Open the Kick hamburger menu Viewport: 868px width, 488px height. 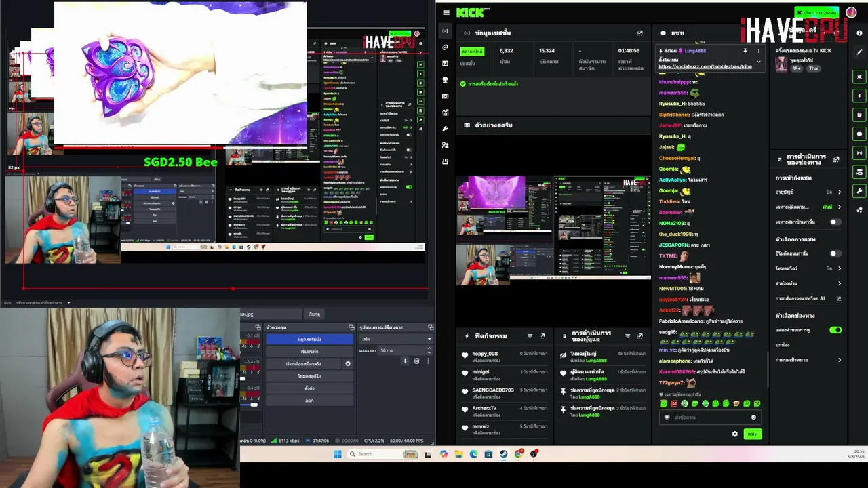(x=446, y=12)
